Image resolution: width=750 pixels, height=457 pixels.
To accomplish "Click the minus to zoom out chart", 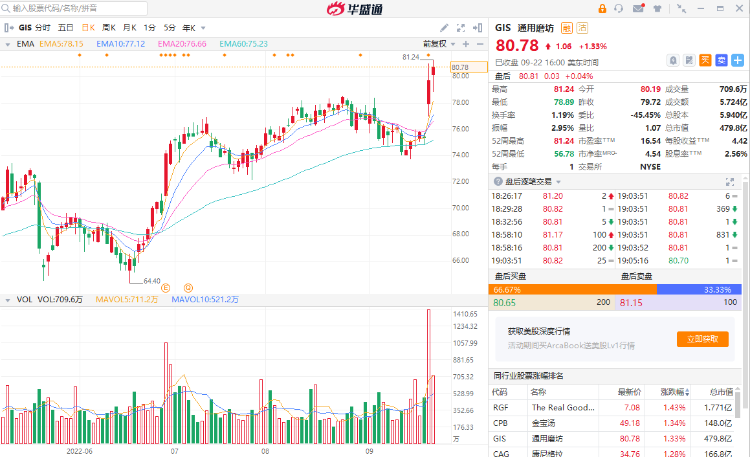I will (480, 44).
